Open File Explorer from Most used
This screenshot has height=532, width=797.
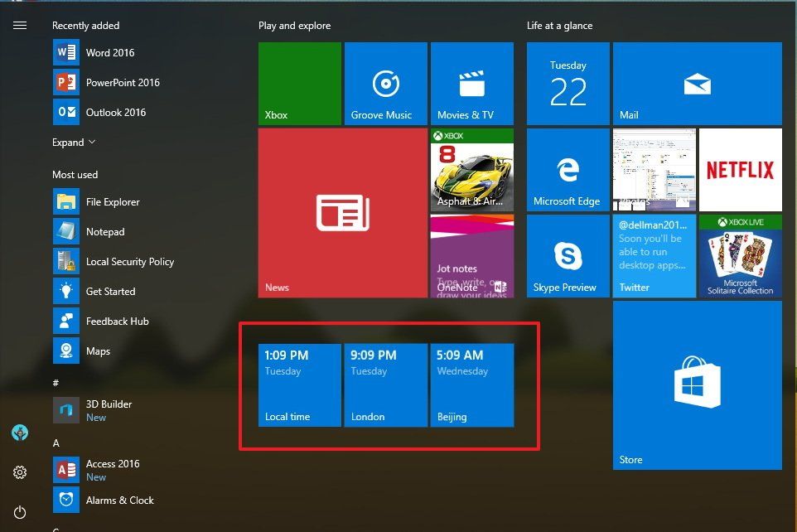(x=114, y=201)
